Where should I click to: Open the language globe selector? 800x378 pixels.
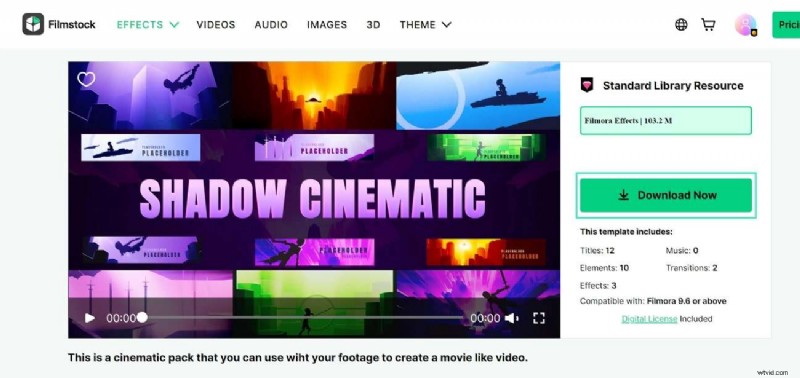681,24
